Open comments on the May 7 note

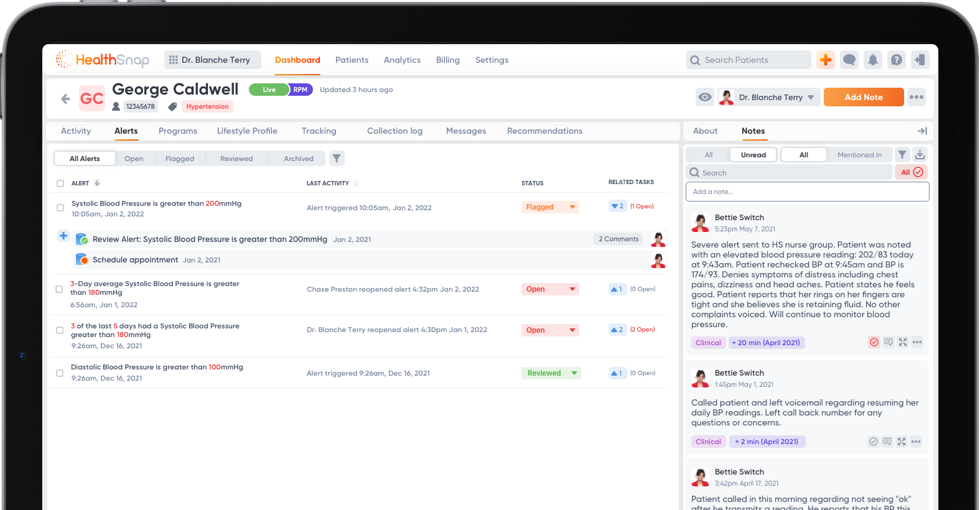(x=889, y=342)
